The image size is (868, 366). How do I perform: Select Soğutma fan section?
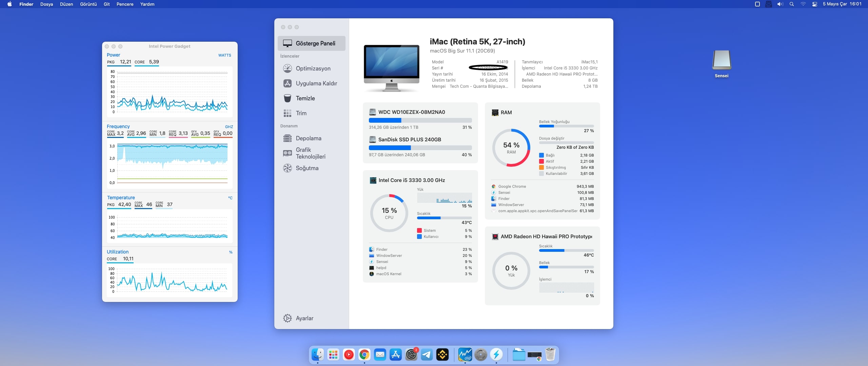click(307, 168)
